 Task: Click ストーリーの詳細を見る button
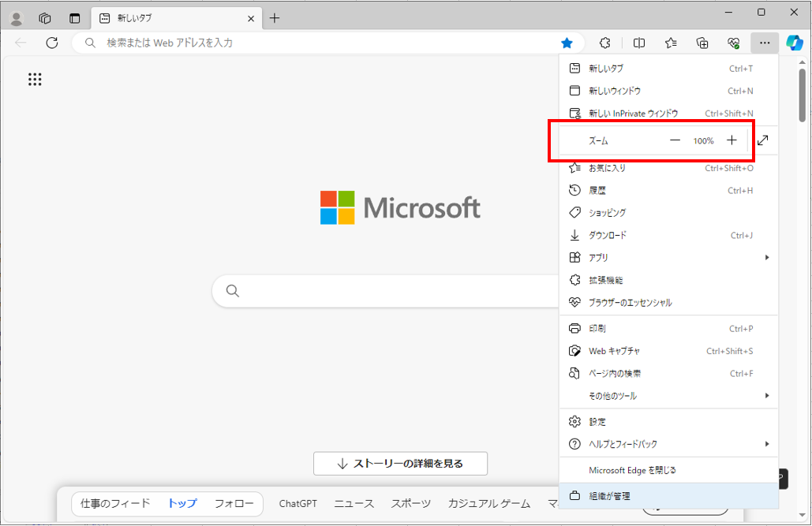coord(400,464)
